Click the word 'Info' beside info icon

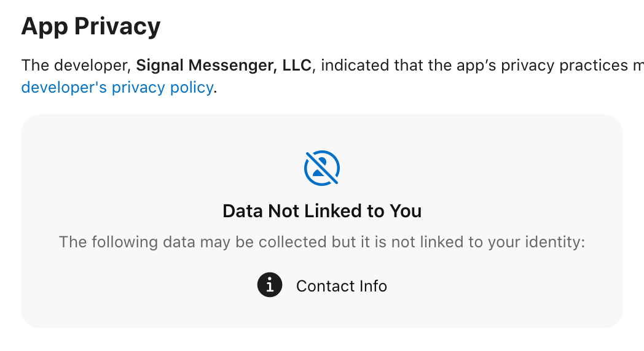(373, 286)
